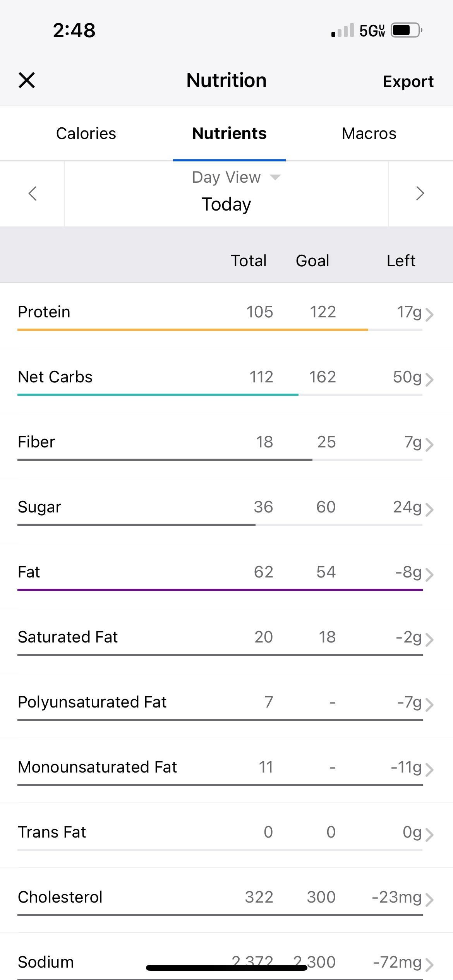
Task: Go to the next day arrow
Action: pyautogui.click(x=420, y=194)
